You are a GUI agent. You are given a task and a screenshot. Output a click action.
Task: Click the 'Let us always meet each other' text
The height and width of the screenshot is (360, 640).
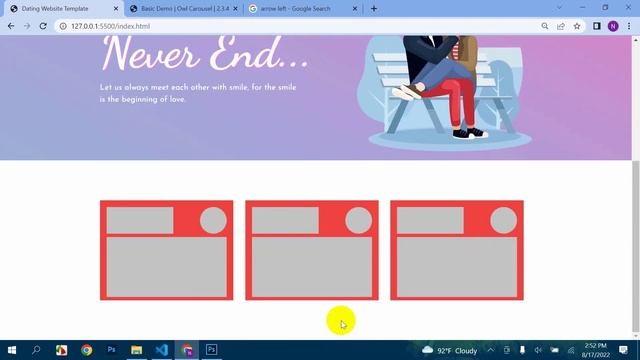click(198, 93)
